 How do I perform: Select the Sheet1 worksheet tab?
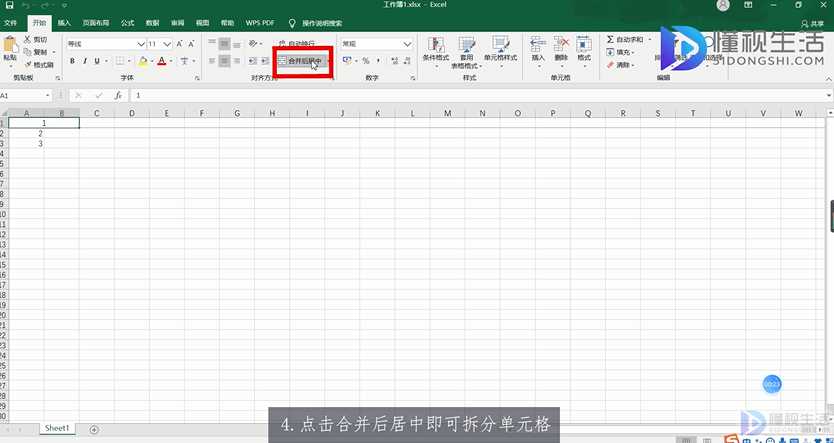57,428
